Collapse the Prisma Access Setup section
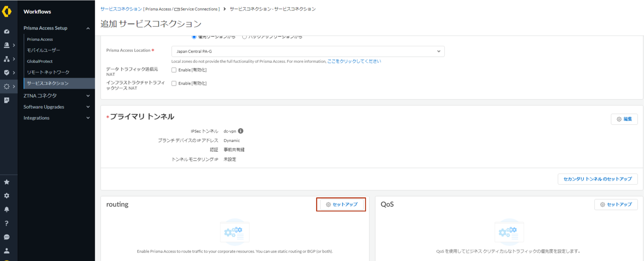Image resolution: width=644 pixels, height=261 pixels. (88, 28)
